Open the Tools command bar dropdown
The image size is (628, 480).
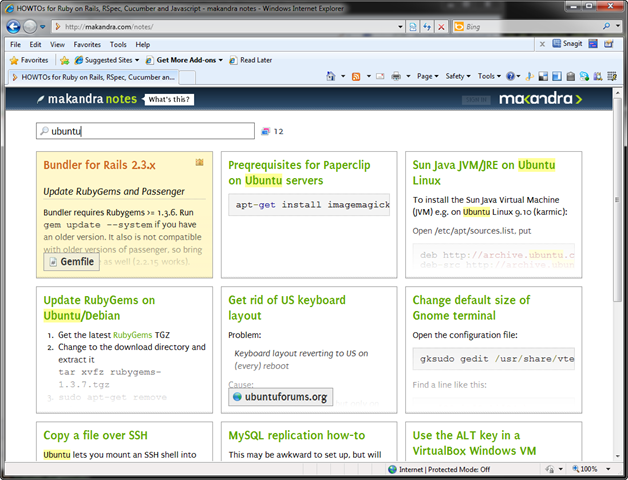489,76
